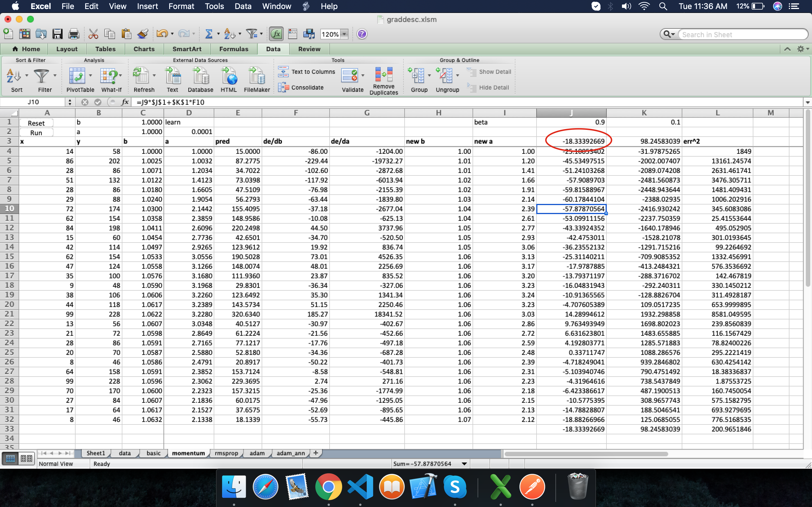Open the PivotTable tool
This screenshot has width=812, height=507.
(78, 76)
